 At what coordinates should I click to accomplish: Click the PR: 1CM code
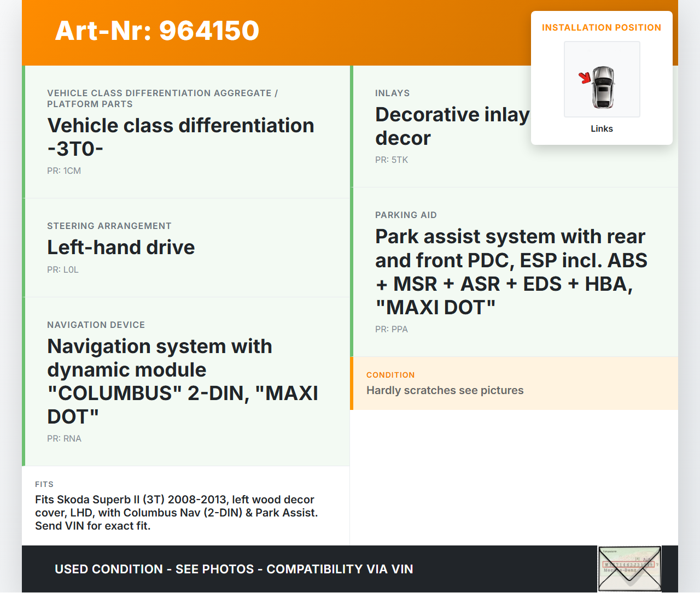coord(64,171)
